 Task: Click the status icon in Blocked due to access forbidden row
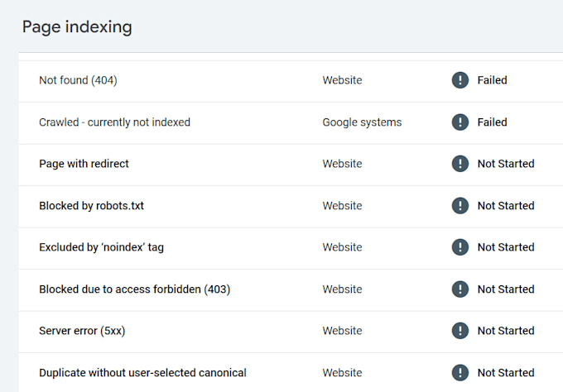pyautogui.click(x=460, y=289)
